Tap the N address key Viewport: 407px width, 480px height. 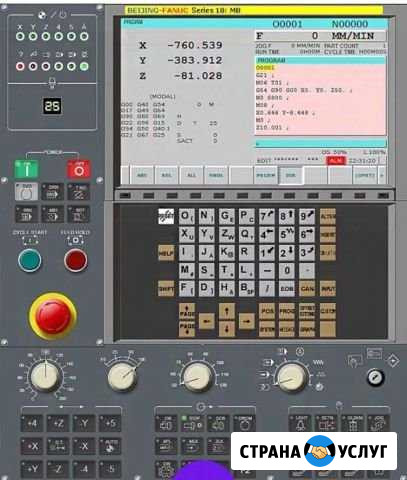tap(206, 216)
